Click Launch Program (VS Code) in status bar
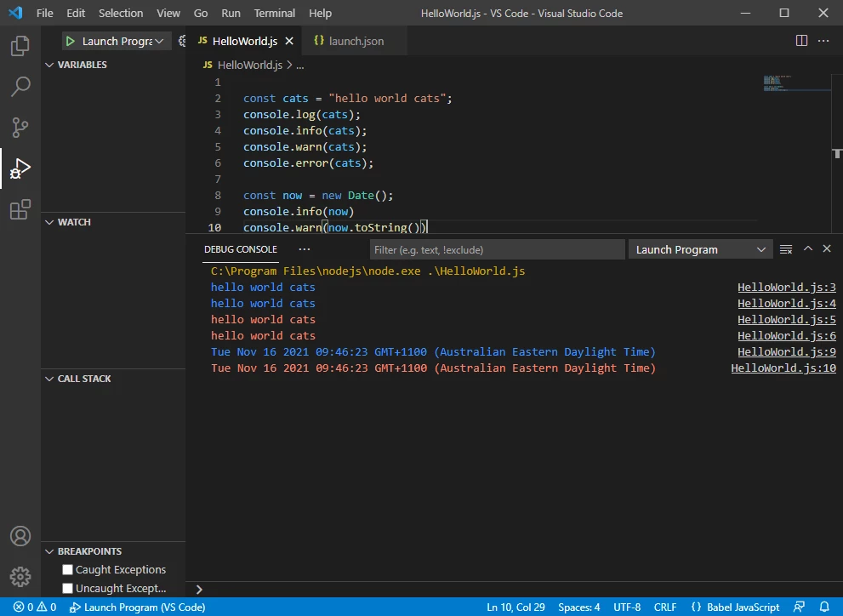The image size is (843, 616). [137, 607]
